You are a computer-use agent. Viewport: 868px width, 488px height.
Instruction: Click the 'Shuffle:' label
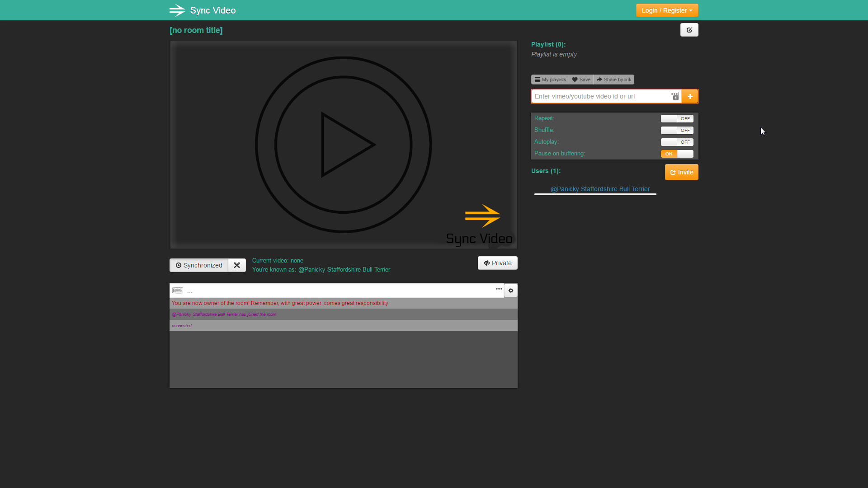coord(544,130)
